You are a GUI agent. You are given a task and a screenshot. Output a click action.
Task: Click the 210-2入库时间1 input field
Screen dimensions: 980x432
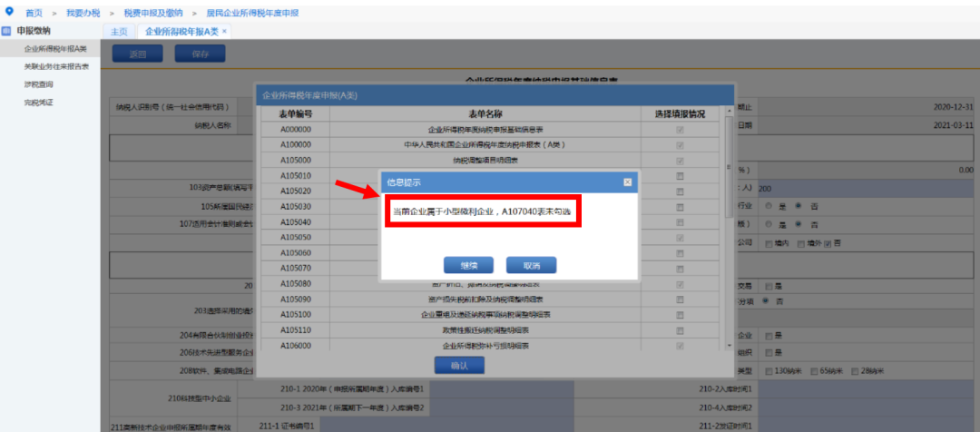pos(867,388)
